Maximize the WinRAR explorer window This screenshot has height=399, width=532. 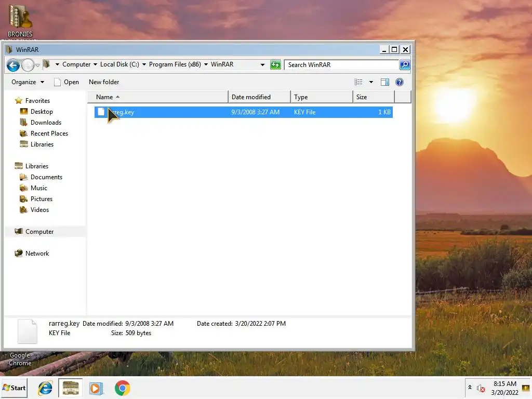click(x=394, y=49)
